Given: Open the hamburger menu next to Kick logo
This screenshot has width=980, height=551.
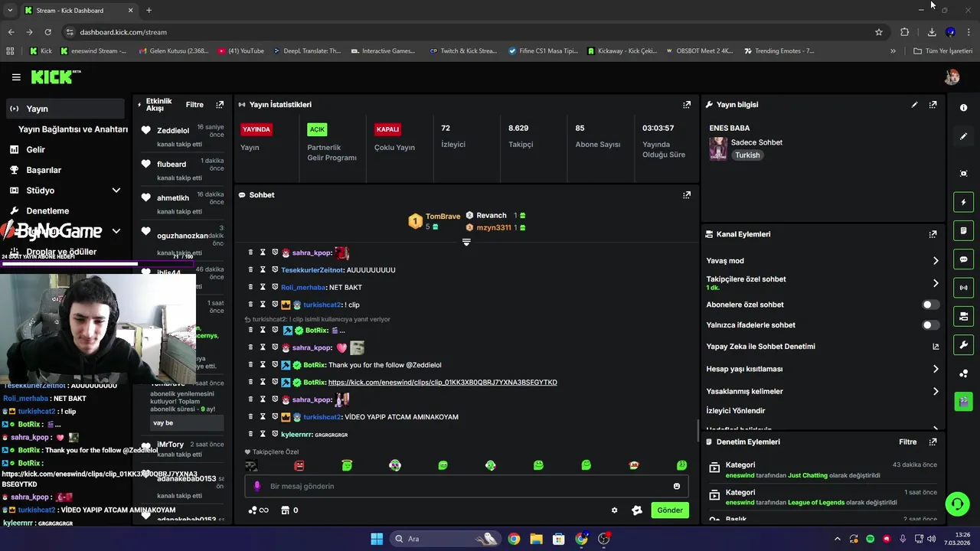Looking at the screenshot, I should tap(16, 77).
